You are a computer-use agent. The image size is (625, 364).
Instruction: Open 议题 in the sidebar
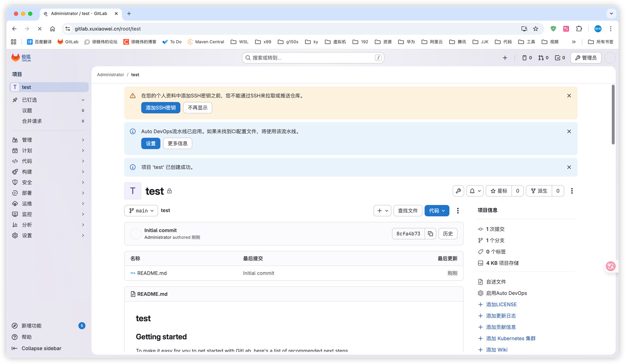[x=27, y=110]
